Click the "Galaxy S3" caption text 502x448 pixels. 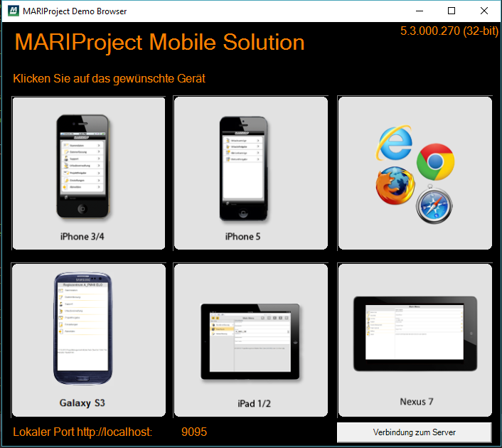pos(82,403)
